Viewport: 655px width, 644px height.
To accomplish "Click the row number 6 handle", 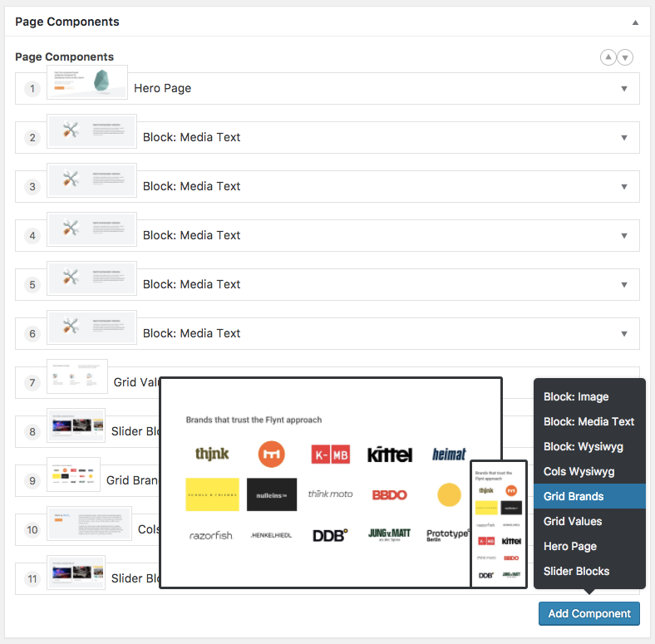I will [32, 334].
